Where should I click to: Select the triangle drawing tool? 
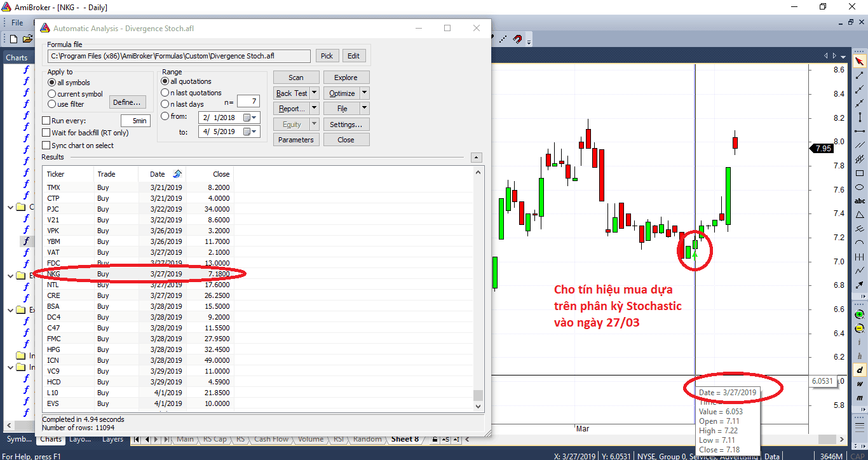coord(860,215)
